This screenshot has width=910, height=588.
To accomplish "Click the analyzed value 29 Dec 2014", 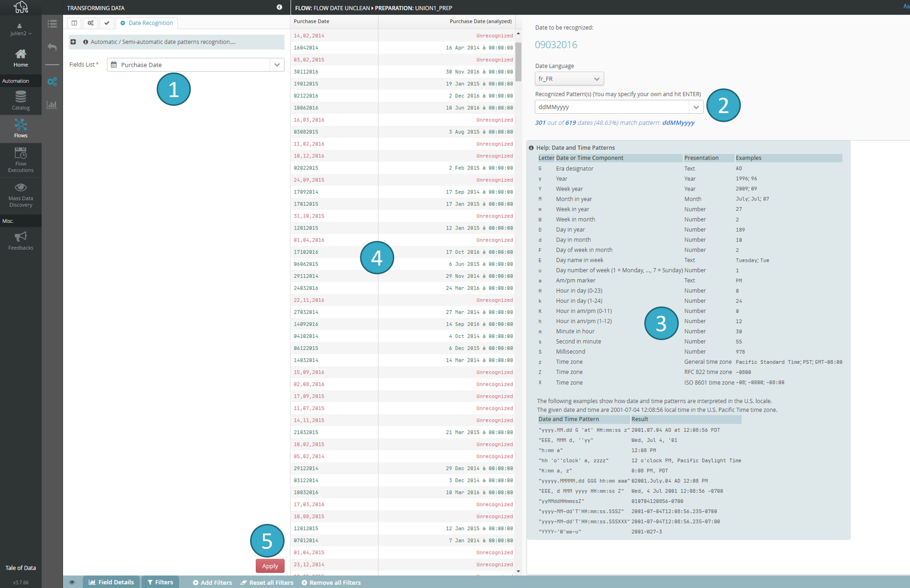I will (x=479, y=469).
